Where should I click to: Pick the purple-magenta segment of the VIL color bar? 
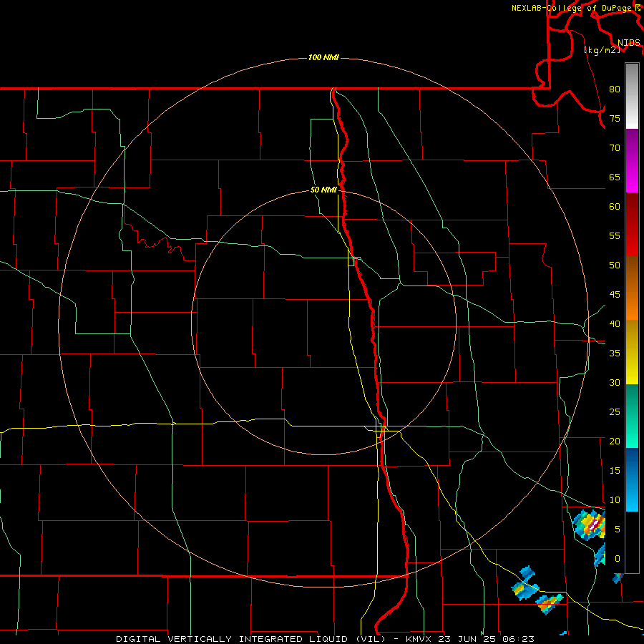point(632,160)
